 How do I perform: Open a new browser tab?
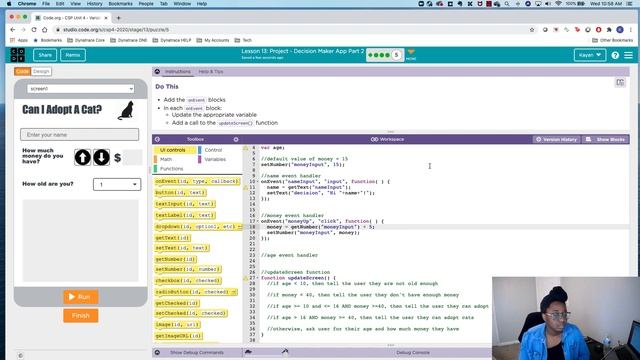coord(118,18)
